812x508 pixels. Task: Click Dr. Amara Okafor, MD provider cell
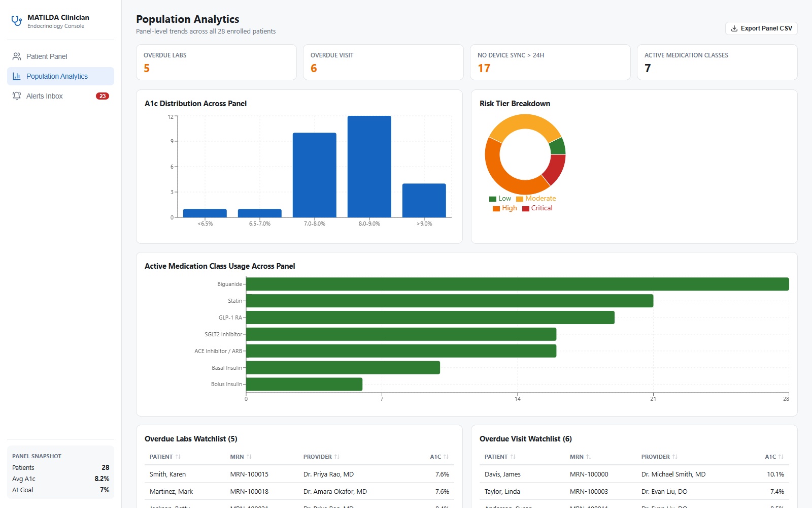pos(335,491)
